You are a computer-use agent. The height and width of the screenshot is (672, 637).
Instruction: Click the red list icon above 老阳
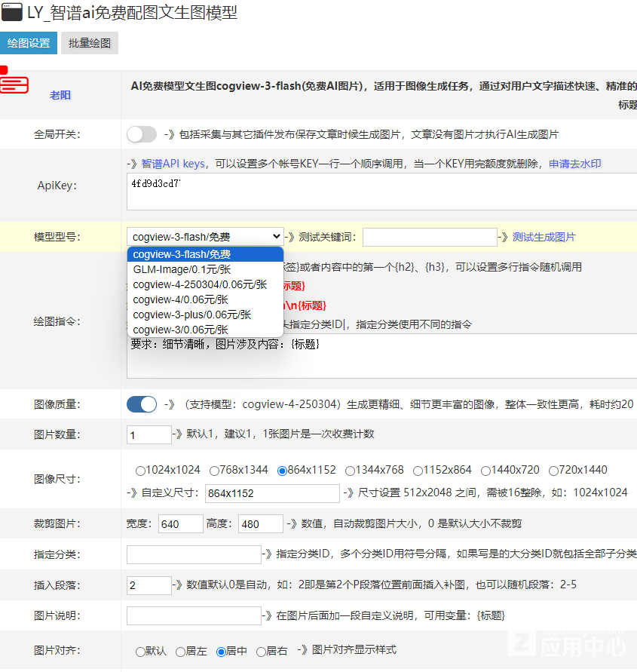click(x=14, y=83)
